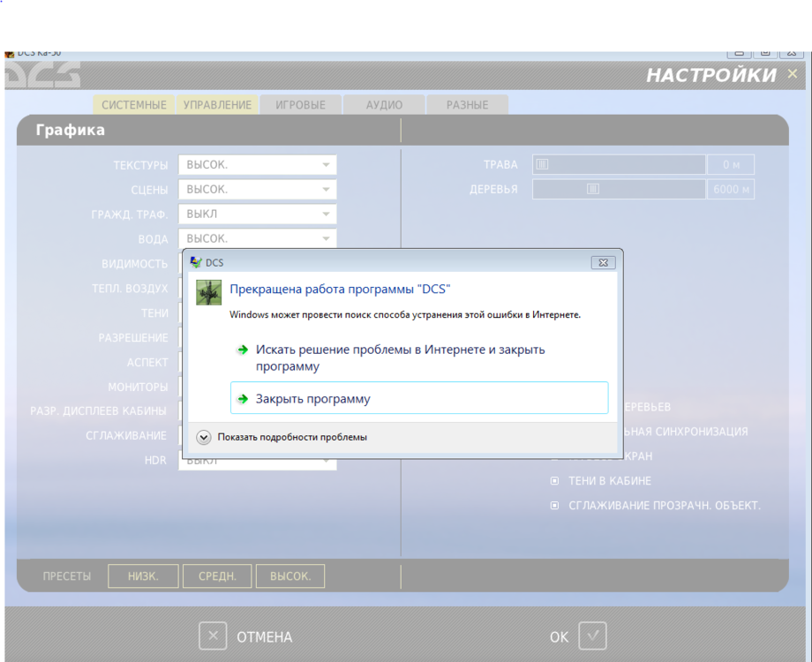Screen dimensions: 812x662
Task: Choose Закрыть программу option
Action: 419,398
